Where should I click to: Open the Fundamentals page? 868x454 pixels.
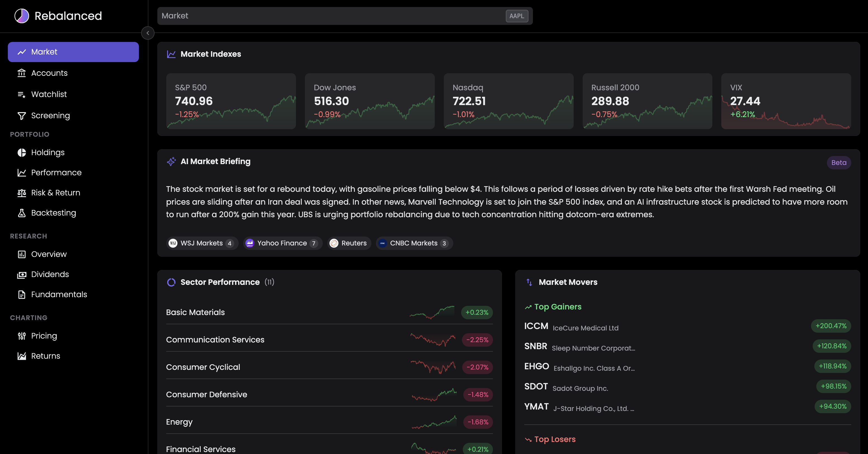73,295
